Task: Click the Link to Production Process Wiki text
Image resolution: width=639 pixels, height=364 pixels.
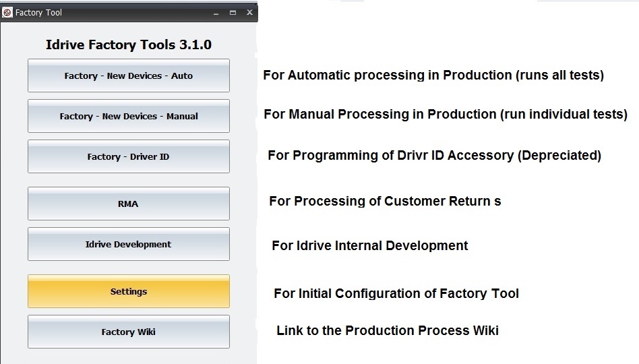Action: click(x=387, y=330)
